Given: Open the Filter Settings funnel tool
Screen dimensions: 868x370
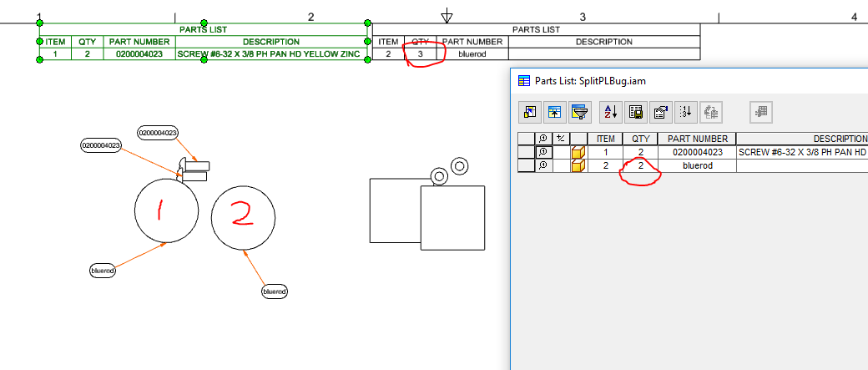Looking at the screenshot, I should pyautogui.click(x=579, y=113).
